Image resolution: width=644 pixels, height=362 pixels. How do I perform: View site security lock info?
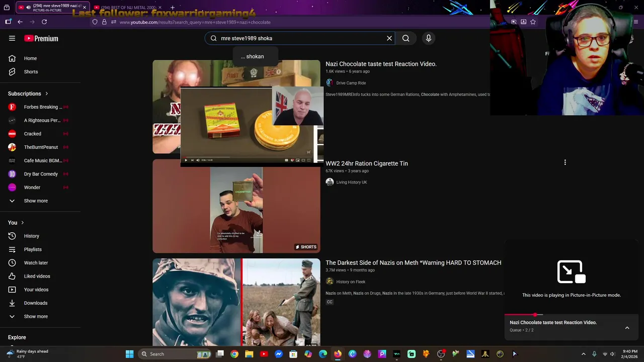tap(104, 22)
